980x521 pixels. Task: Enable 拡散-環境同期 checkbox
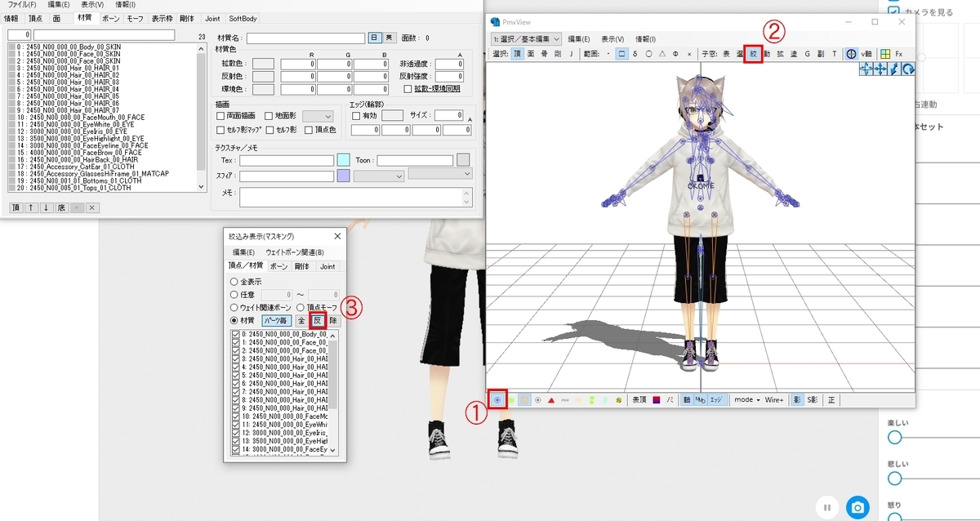click(x=408, y=89)
